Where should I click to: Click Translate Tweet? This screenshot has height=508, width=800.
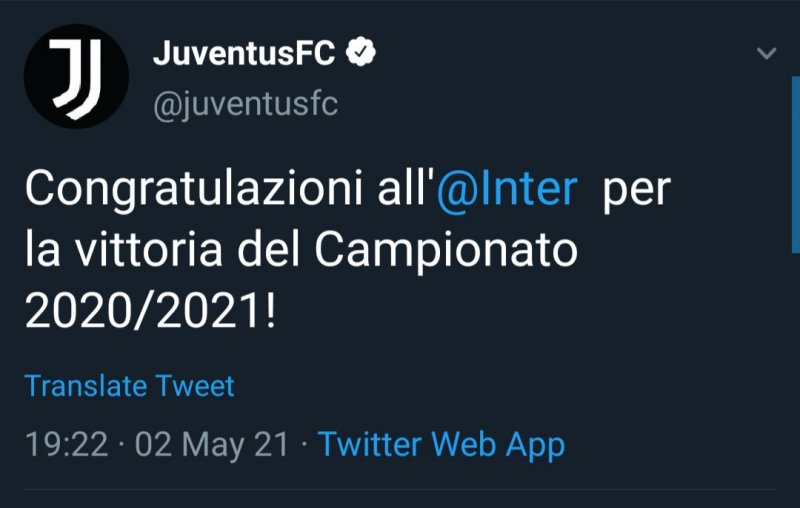130,386
